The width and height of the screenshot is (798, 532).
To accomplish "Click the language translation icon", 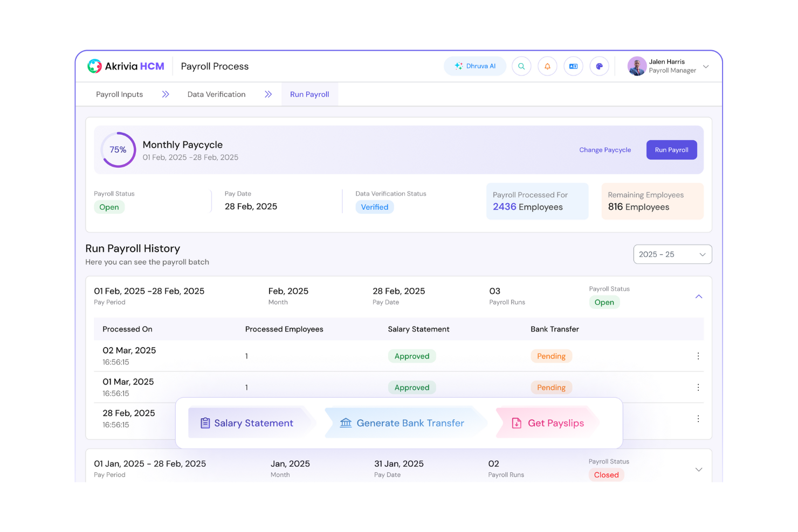I will pyautogui.click(x=573, y=66).
